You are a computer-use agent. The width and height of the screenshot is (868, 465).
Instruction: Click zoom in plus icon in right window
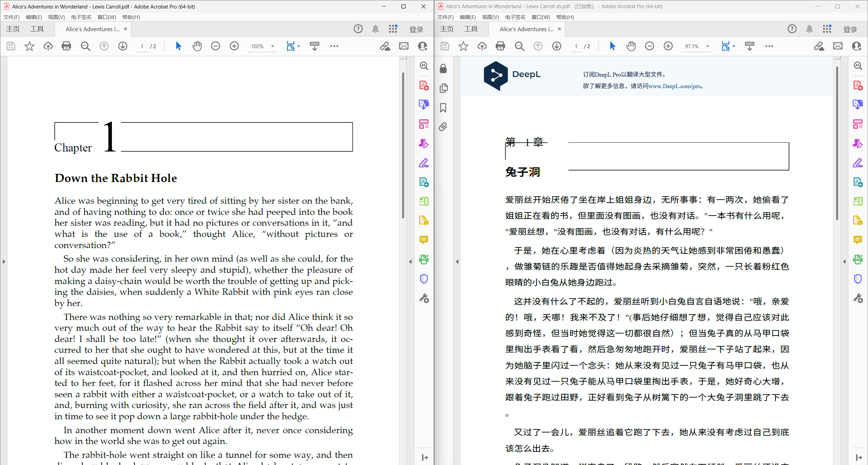coord(668,46)
